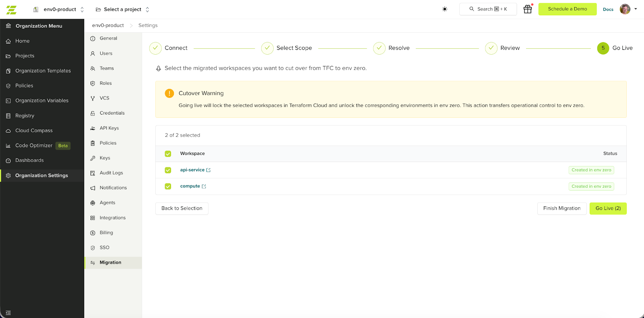
Task: Collapse sidebar using bottom-left menu icon
Action: [8, 313]
